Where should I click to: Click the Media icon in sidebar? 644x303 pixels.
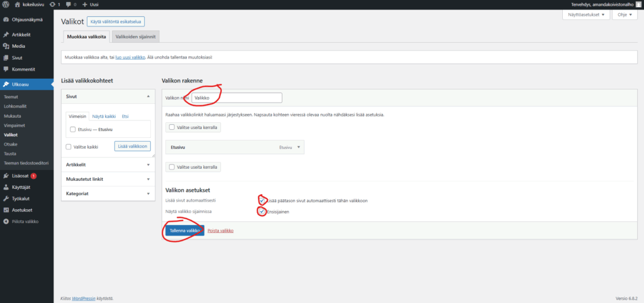pyautogui.click(x=6, y=47)
